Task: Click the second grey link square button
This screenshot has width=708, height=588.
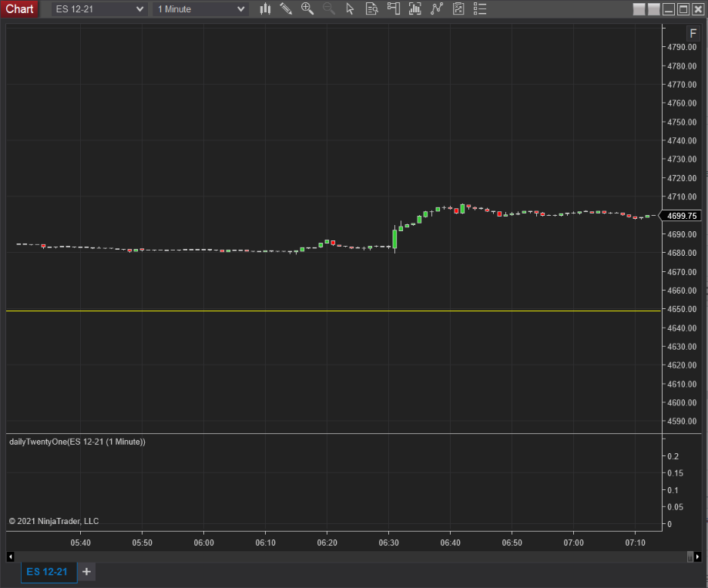Action: [654, 9]
